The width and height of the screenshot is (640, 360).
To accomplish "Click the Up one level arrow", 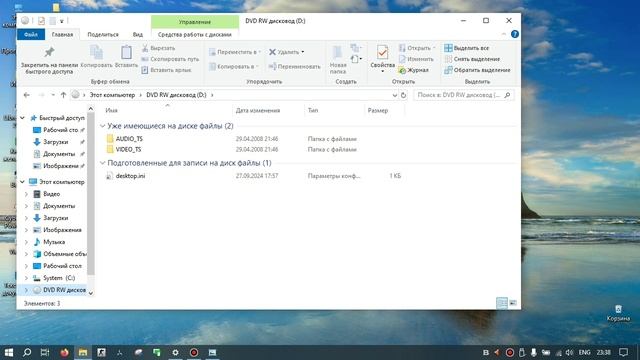I will [x=63, y=95].
